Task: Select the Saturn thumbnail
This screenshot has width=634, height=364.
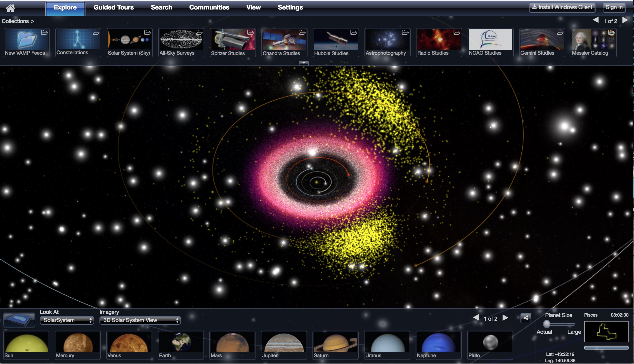Action: (336, 345)
